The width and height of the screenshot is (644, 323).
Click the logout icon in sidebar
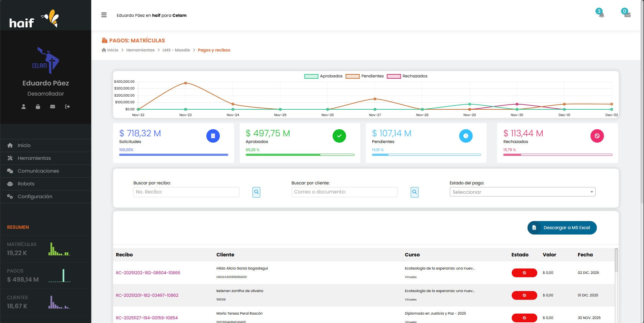pos(67,107)
